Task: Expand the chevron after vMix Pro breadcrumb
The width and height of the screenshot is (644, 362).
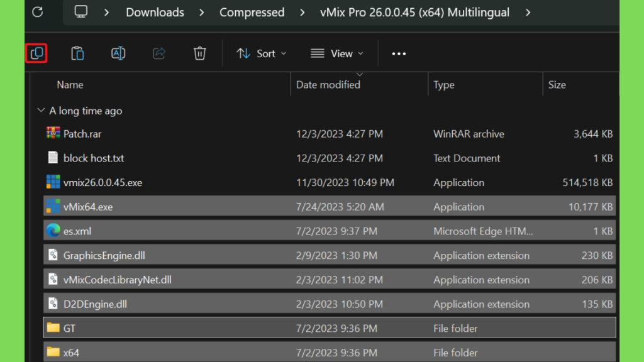Action: [x=528, y=13]
